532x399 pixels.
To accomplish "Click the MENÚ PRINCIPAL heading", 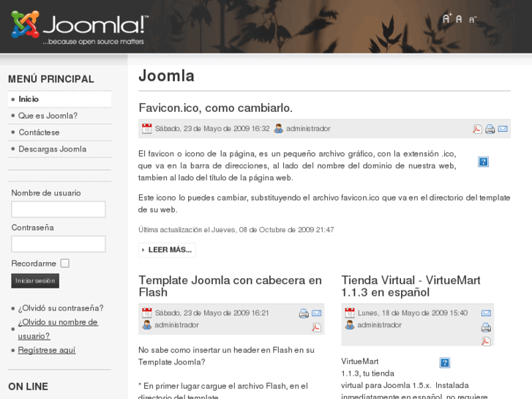I will (x=51, y=79).
